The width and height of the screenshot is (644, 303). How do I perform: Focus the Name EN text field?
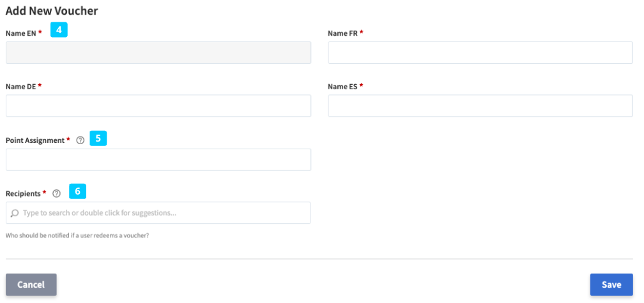(158, 53)
